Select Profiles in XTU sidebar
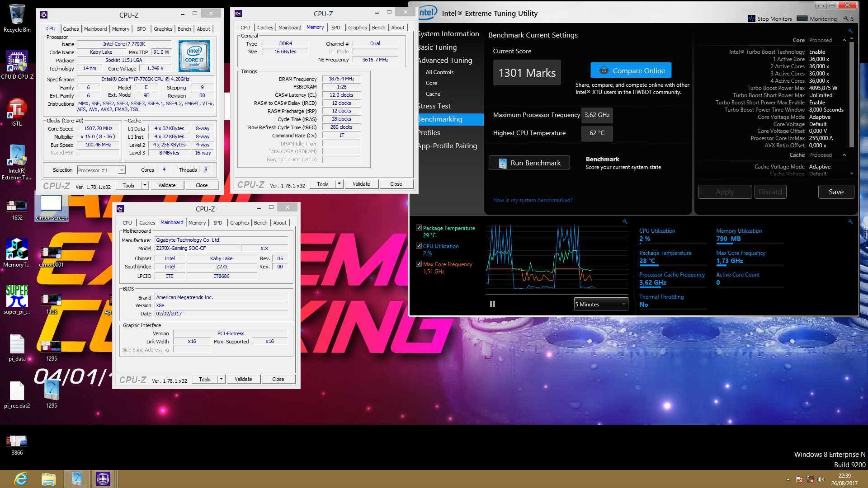Screen dimensions: 868x488 point(429,132)
